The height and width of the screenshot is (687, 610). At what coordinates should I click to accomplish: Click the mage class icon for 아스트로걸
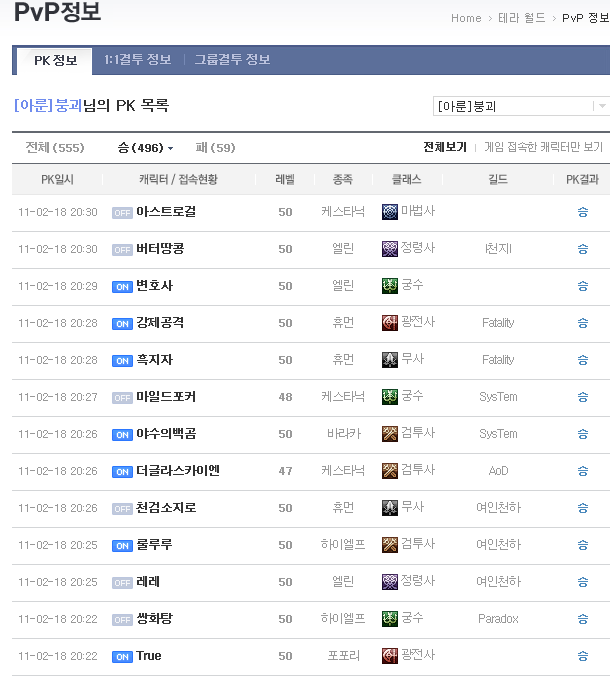tap(390, 212)
